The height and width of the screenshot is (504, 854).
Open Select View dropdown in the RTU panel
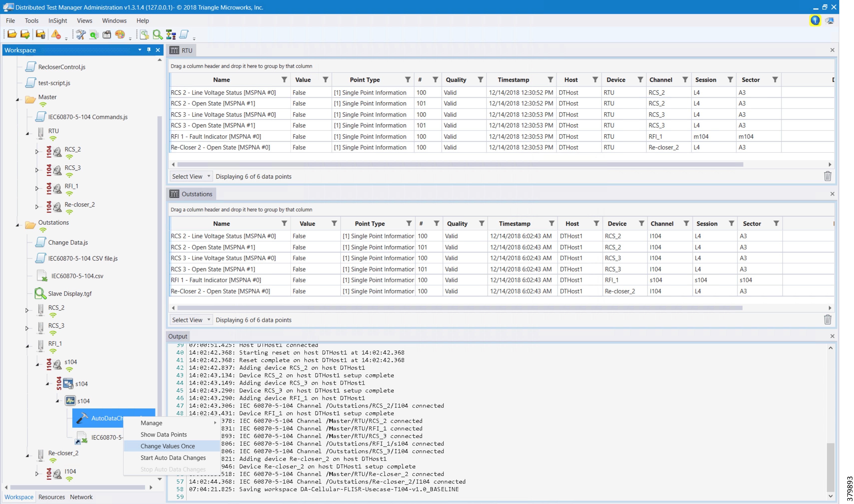click(x=191, y=176)
